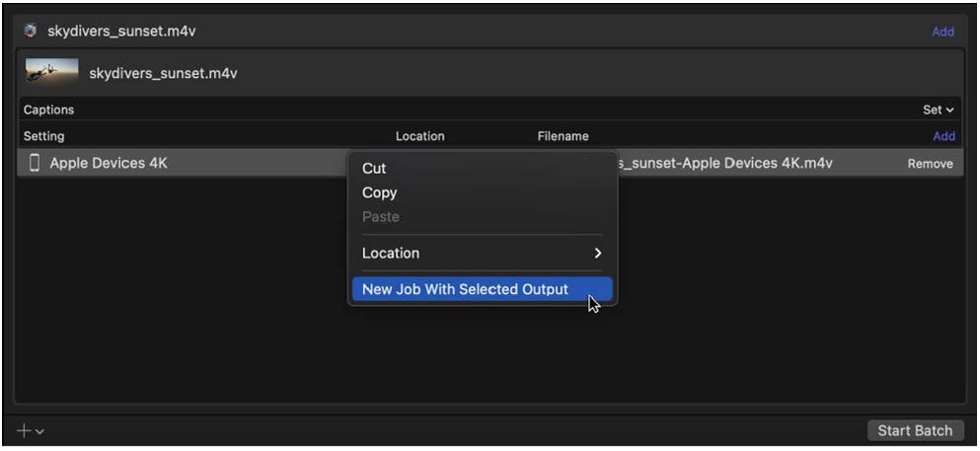980x451 pixels.
Task: Select the Apple Devices 4K setting name
Action: click(x=109, y=164)
